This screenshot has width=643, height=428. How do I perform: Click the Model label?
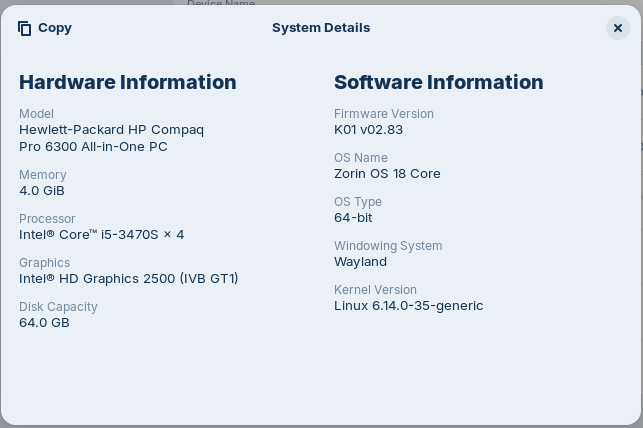point(36,114)
